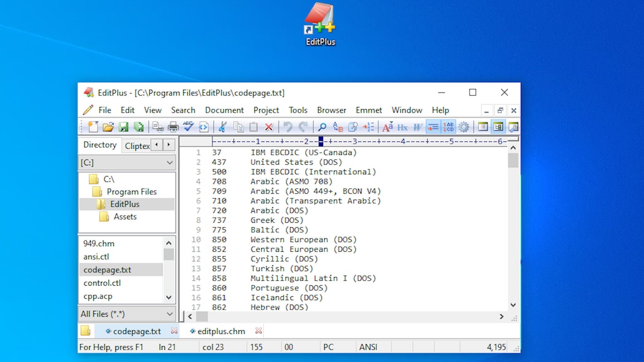Click the Save floppy disk icon
This screenshot has width=644, height=362.
click(x=124, y=127)
